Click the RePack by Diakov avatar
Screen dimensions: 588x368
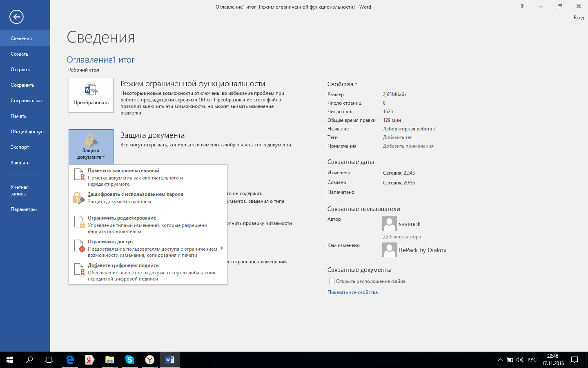point(390,250)
